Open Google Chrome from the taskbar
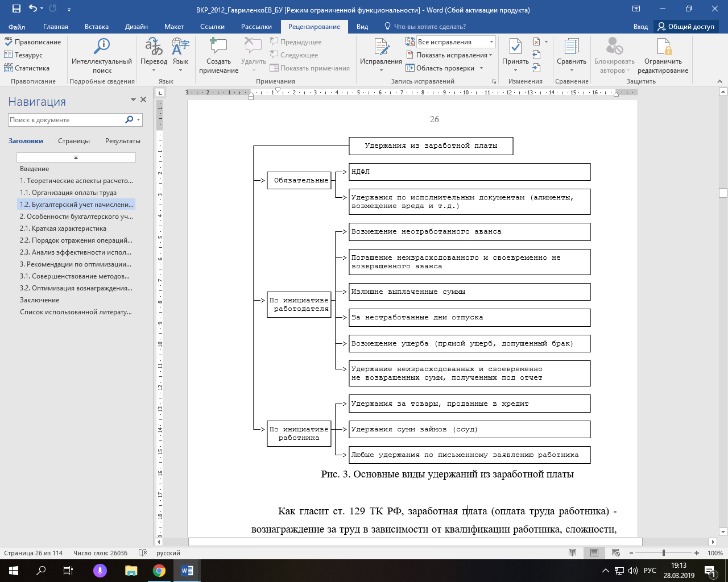728x582 pixels. 159,571
